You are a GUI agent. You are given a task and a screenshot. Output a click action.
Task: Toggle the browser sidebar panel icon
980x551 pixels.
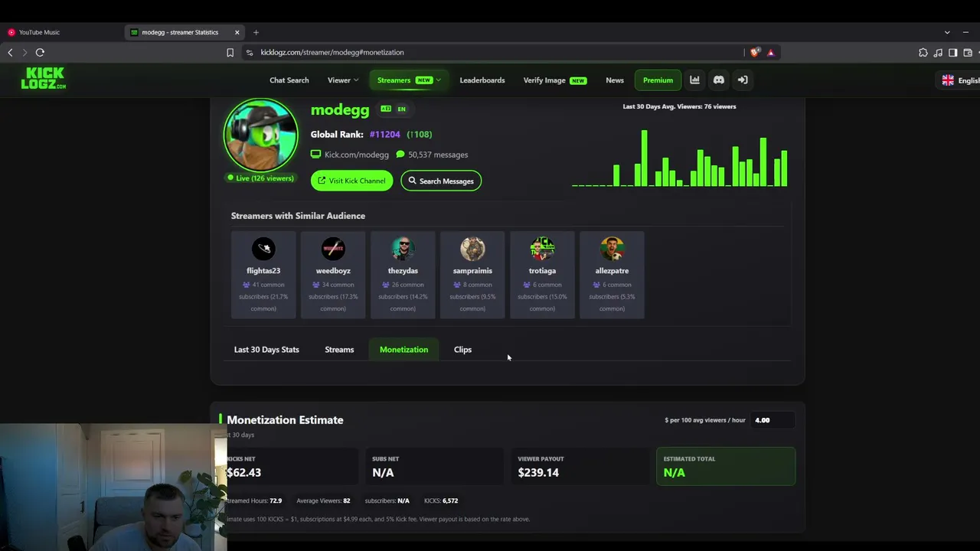(952, 52)
